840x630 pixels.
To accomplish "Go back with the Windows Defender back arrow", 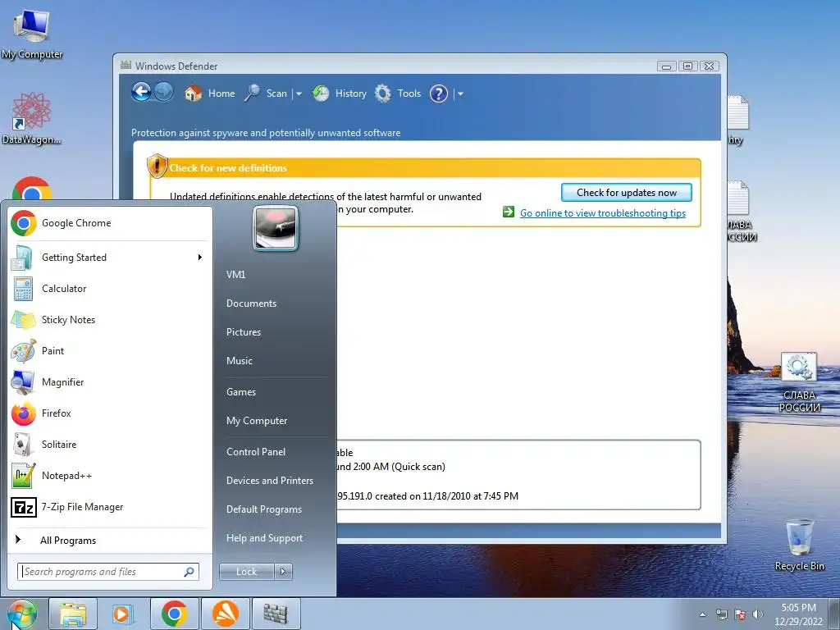I will [x=141, y=93].
